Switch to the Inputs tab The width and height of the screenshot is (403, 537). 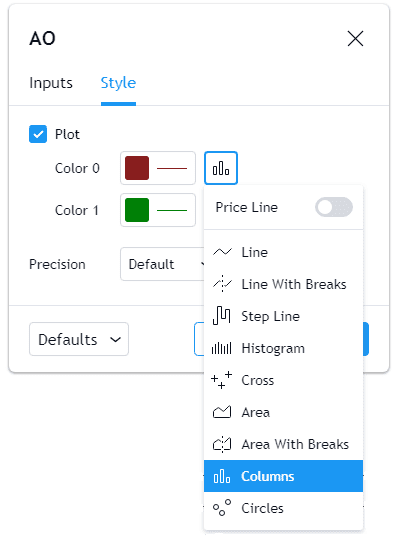pyautogui.click(x=51, y=83)
